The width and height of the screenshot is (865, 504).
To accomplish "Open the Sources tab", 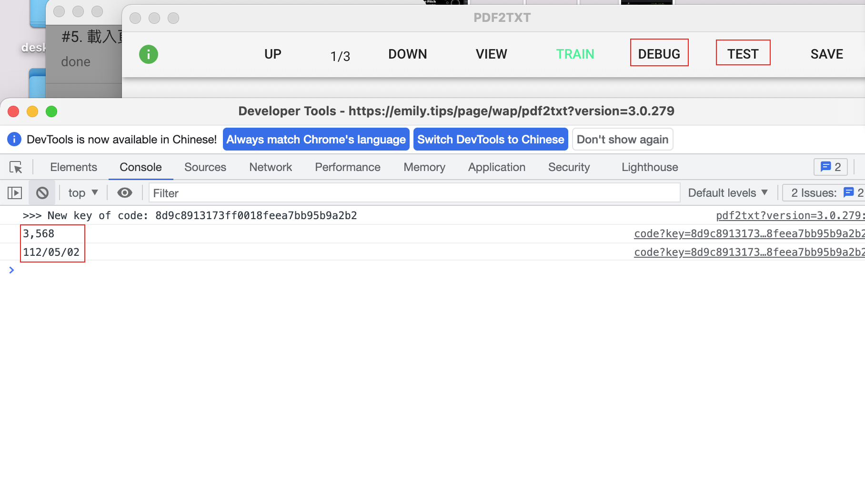I will (205, 167).
